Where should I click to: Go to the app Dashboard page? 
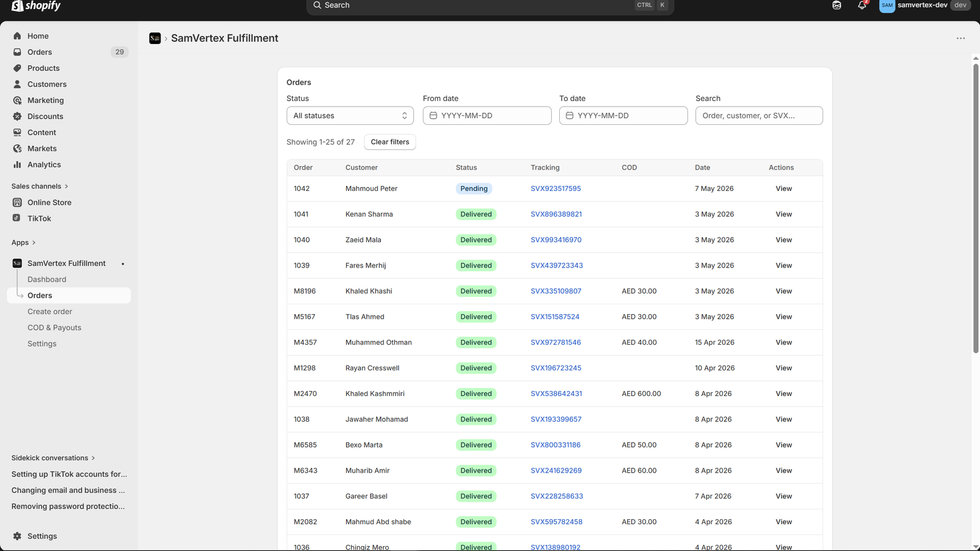[x=47, y=279]
